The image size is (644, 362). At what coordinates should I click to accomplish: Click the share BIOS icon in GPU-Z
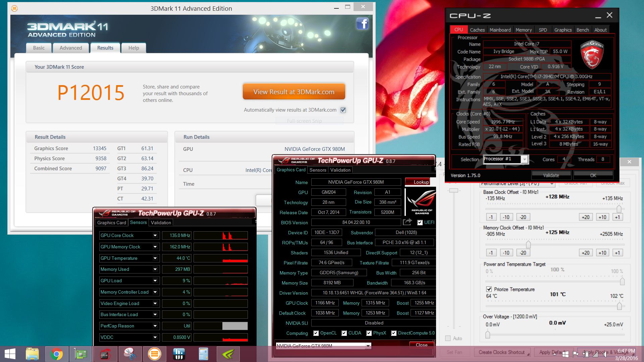407,222
